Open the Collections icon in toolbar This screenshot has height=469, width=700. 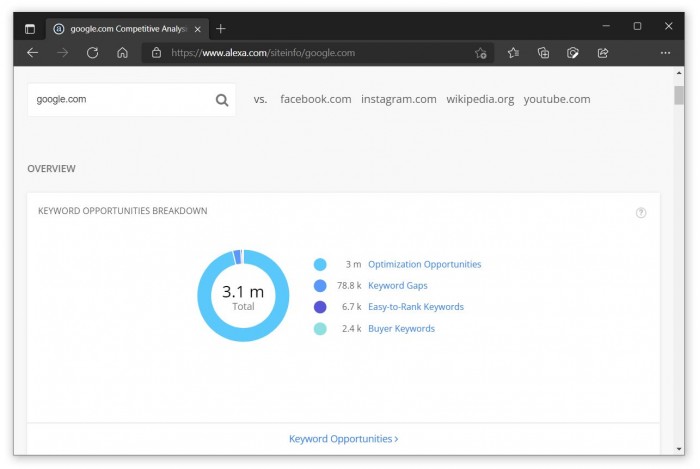click(x=543, y=53)
